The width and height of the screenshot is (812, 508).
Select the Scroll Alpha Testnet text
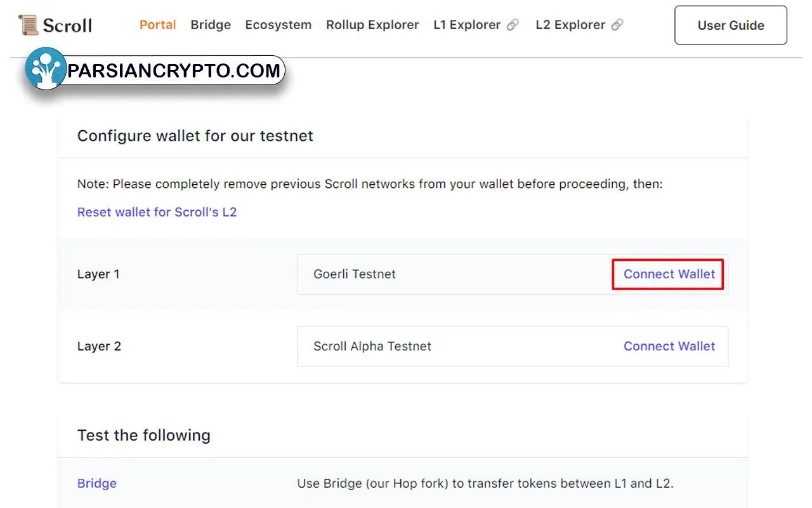point(372,346)
